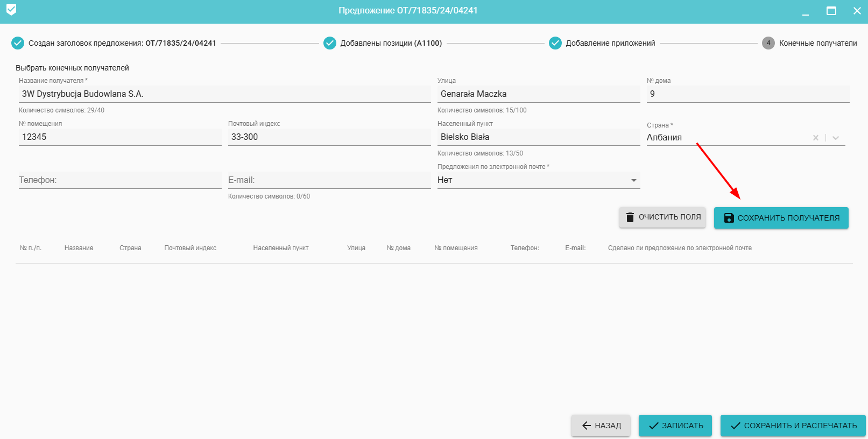Image resolution: width=868 pixels, height=439 pixels.
Task: Clear the selected country with the X icon
Action: (x=816, y=138)
